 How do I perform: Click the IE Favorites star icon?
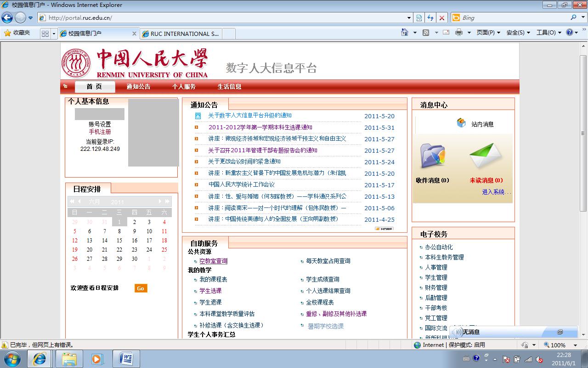point(7,33)
